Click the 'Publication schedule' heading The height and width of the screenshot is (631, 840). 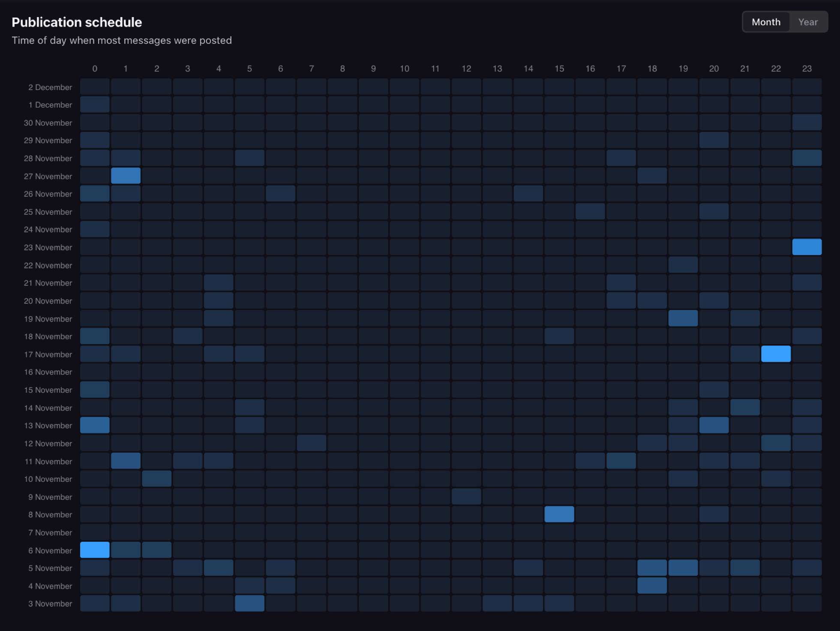click(x=77, y=22)
